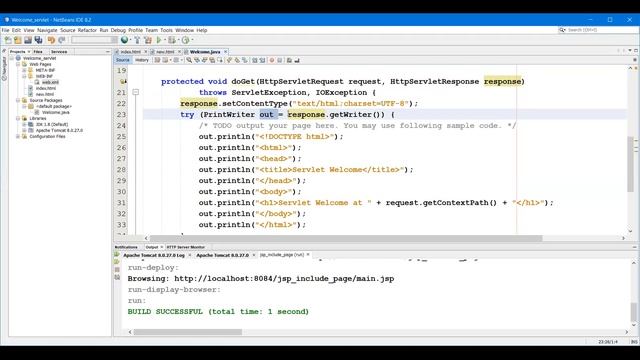
Task: Click the search icon in Quick Search box
Action: [x=562, y=30]
